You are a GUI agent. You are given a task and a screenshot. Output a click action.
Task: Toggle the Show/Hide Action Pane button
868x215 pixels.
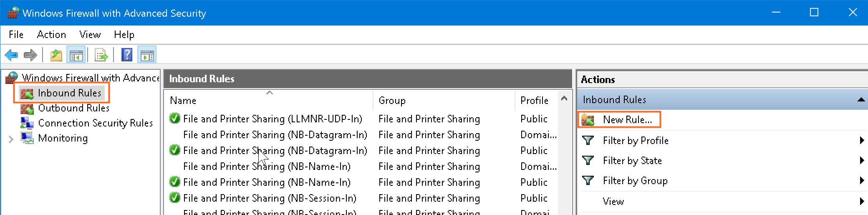tap(147, 55)
